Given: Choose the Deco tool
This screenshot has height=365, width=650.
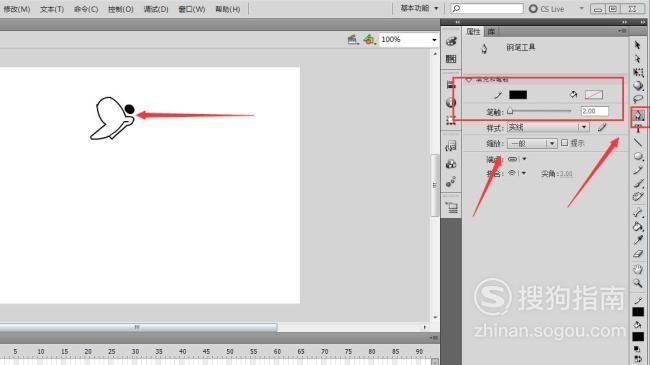Looking at the screenshot, I should coord(638,197).
